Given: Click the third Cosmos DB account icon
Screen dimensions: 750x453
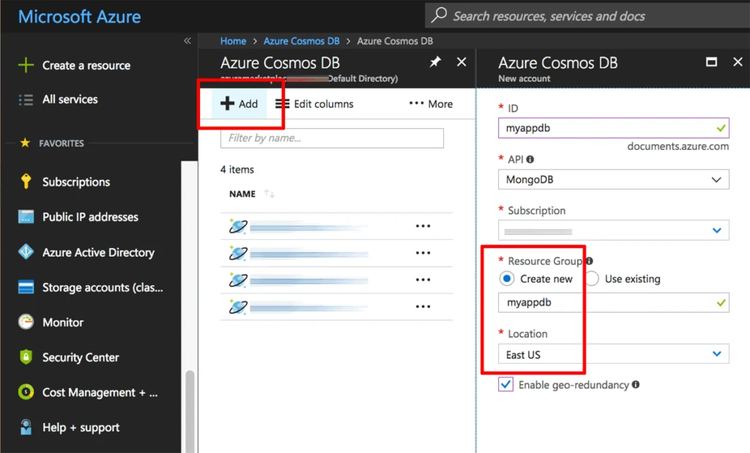Looking at the screenshot, I should pyautogui.click(x=238, y=279).
